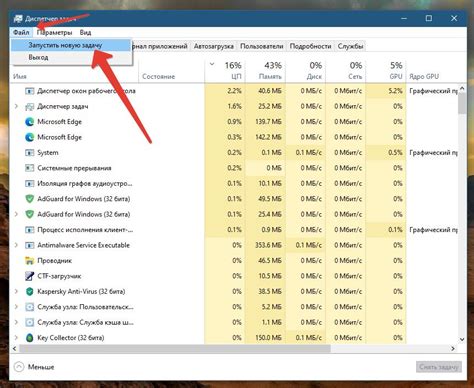Click the sort chevron above the ЦП column
The width and height of the screenshot is (474, 388).
pos(212,64)
